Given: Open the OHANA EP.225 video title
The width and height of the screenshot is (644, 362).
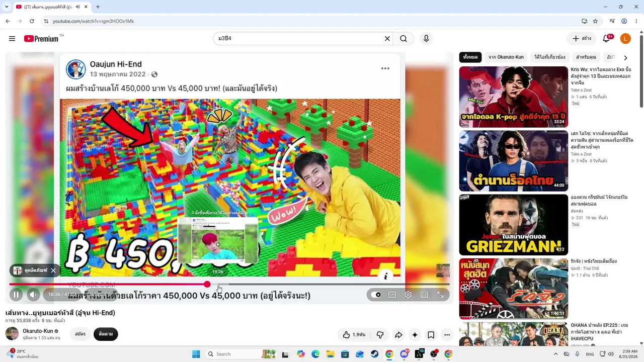Looking at the screenshot, I should [x=600, y=332].
